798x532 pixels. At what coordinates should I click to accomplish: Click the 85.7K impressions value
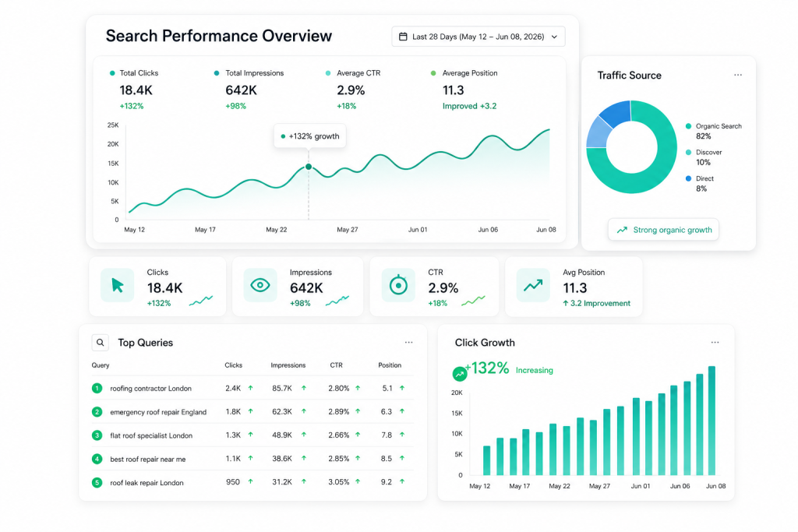[x=282, y=388]
